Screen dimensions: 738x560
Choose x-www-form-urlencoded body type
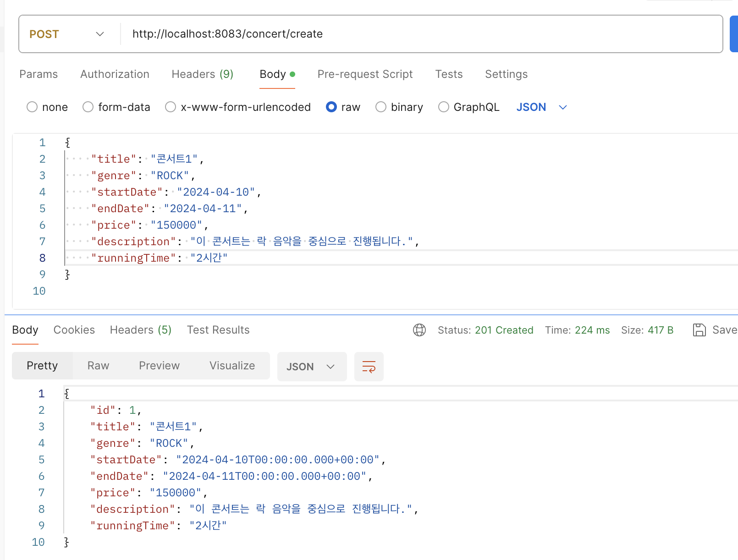tap(171, 107)
